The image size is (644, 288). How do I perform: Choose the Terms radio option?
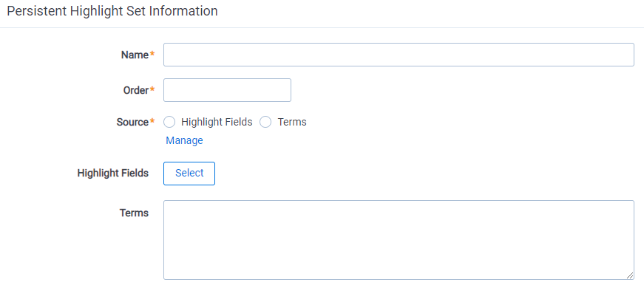click(x=265, y=122)
